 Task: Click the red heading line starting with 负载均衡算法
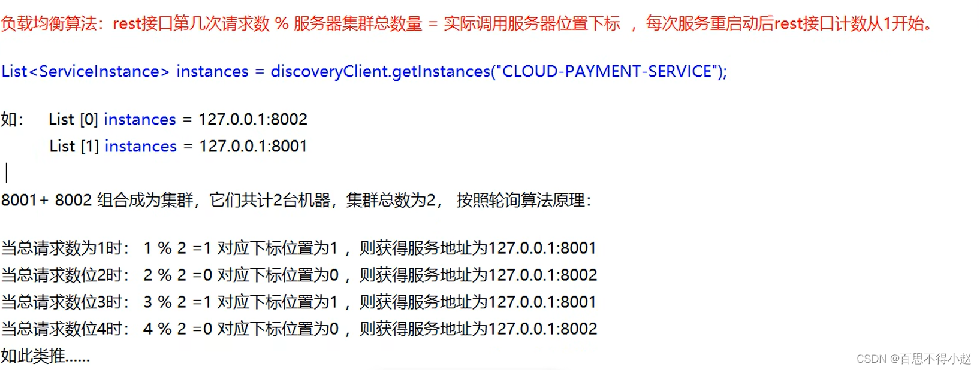(466, 23)
